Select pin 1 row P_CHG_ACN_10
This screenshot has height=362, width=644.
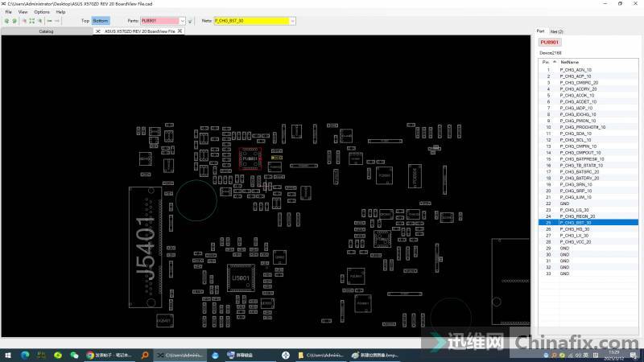[x=588, y=70]
